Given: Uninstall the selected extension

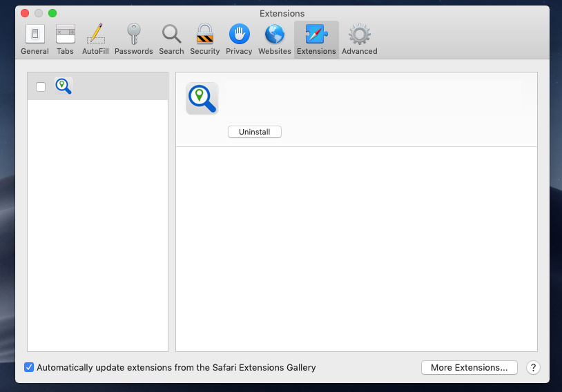Looking at the screenshot, I should (254, 132).
